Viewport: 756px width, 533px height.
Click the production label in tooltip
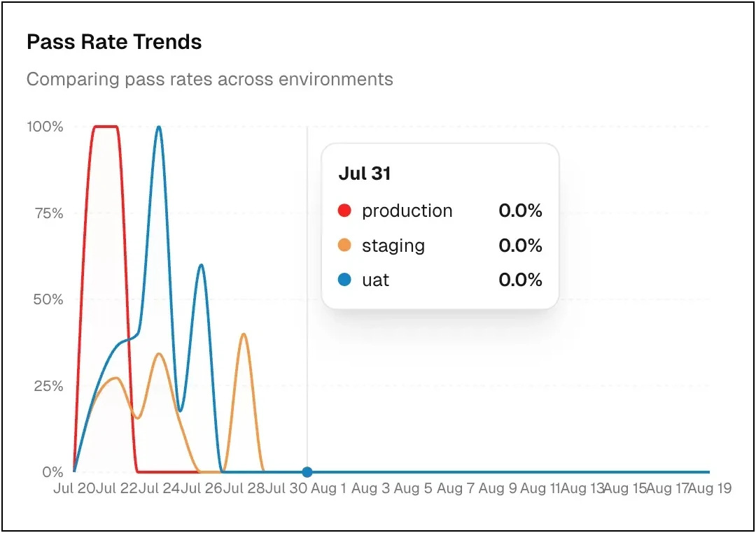click(407, 211)
